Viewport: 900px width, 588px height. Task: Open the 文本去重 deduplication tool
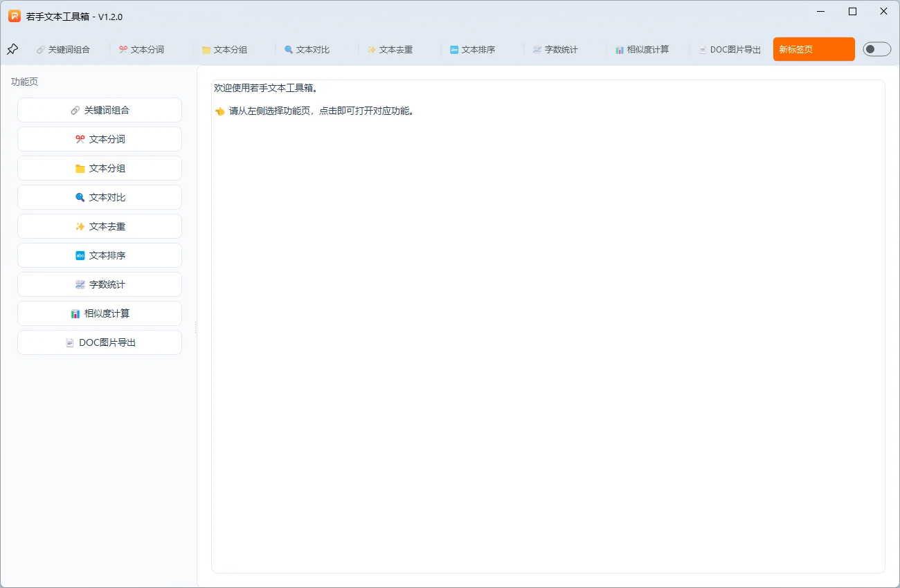tap(99, 226)
